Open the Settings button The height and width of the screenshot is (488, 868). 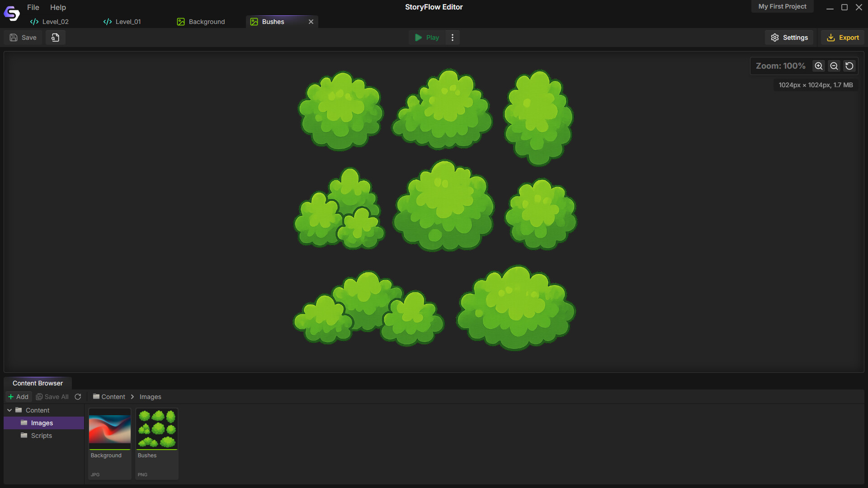[x=789, y=38]
